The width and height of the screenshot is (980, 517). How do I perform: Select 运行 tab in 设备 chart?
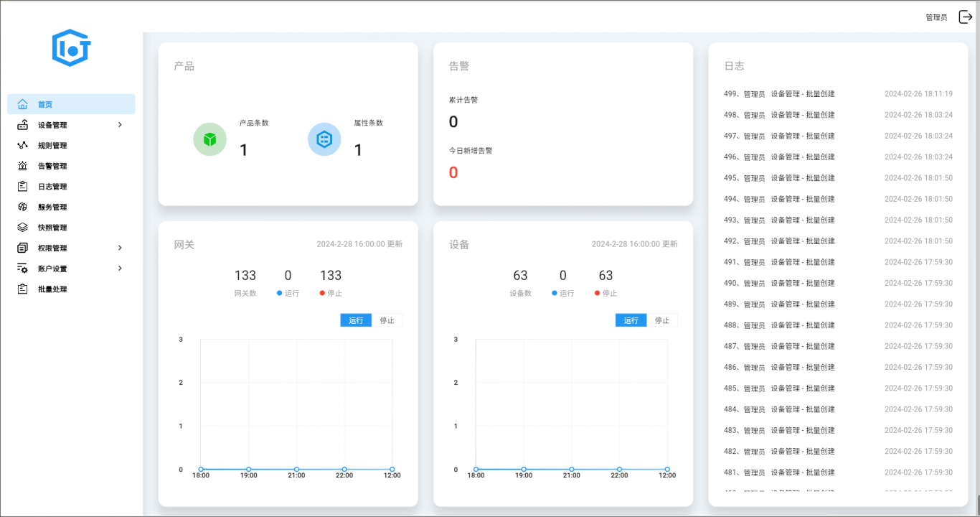coord(631,320)
